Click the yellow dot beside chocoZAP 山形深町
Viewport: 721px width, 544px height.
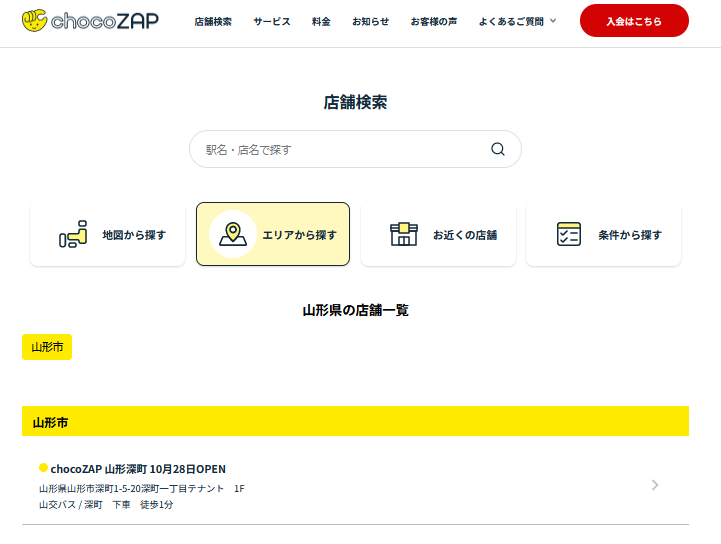(43, 467)
